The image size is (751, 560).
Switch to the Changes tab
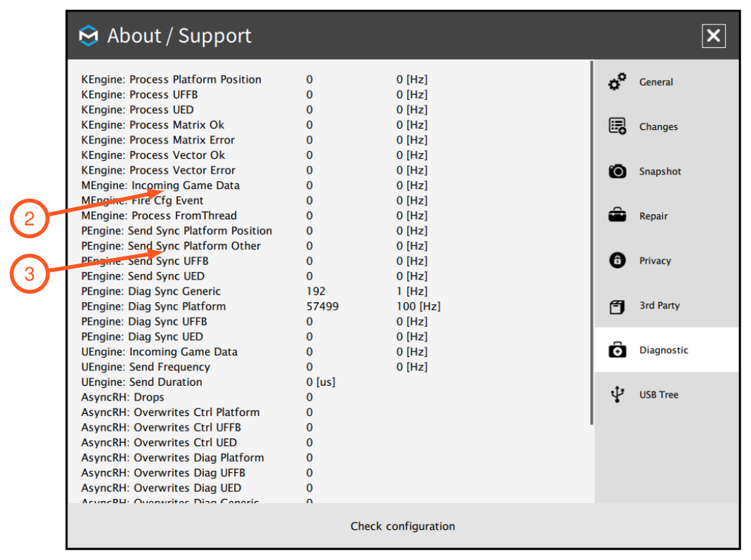[x=666, y=126]
